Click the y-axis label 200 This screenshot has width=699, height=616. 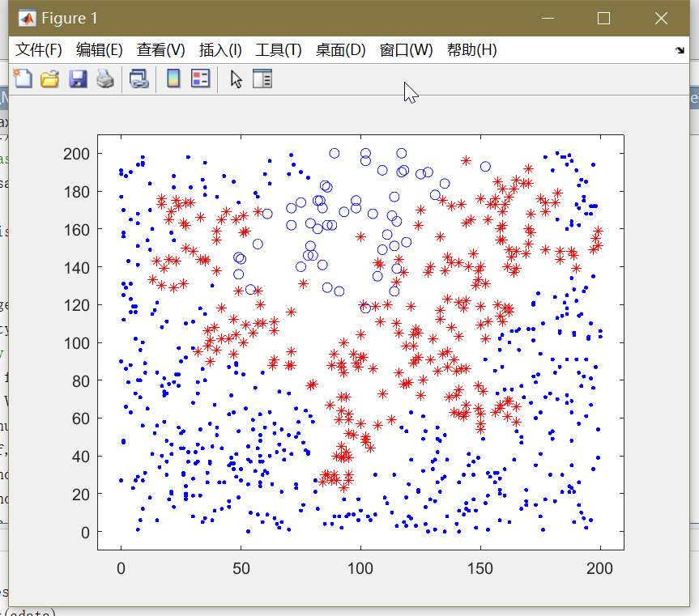click(x=76, y=154)
